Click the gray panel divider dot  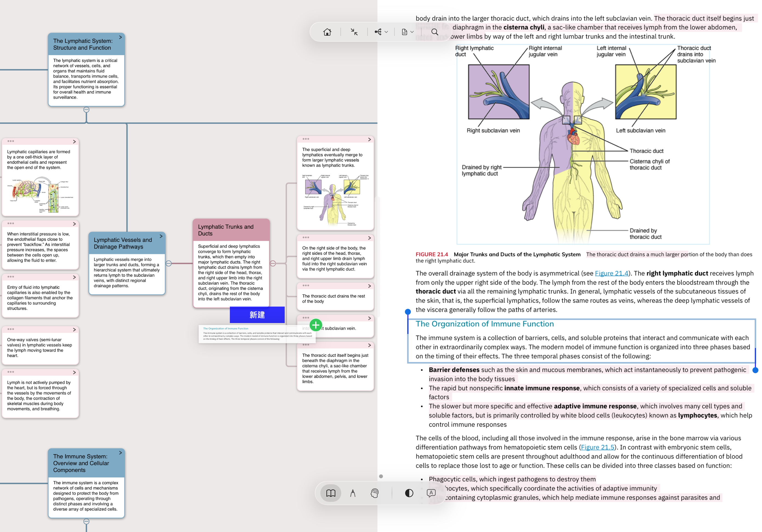point(381,476)
